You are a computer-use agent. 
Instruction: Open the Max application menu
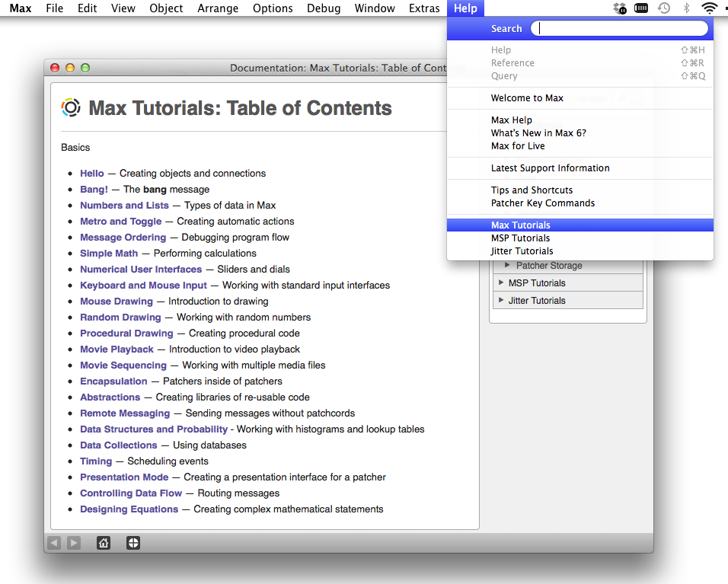point(21,8)
